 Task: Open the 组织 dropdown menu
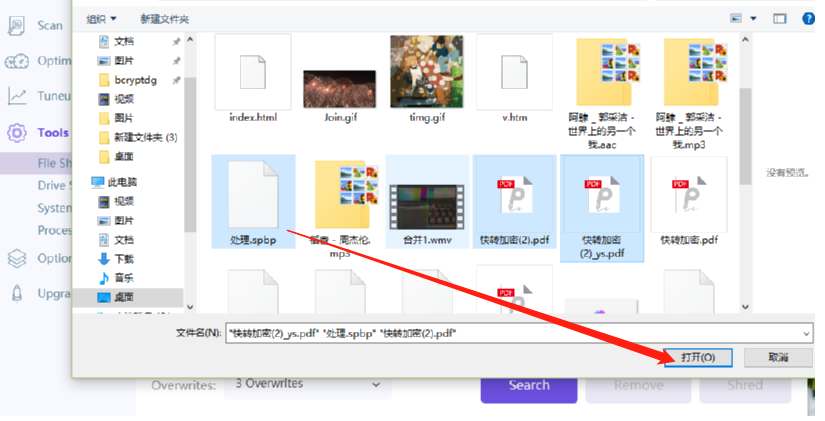101,19
